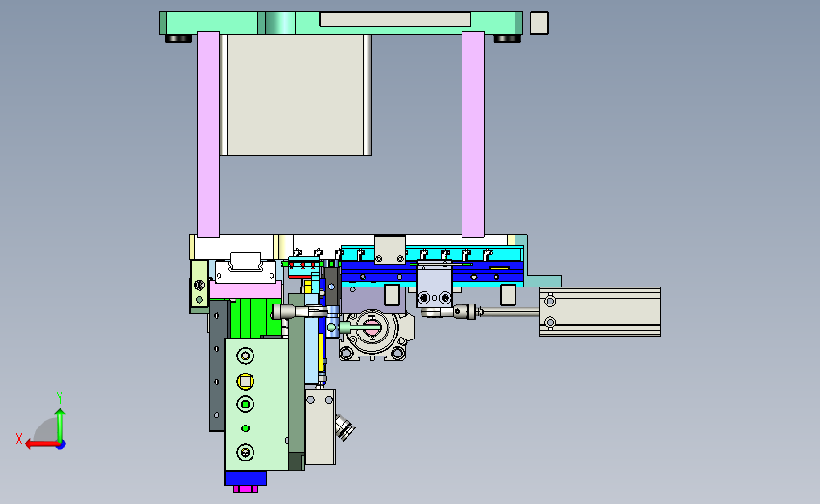820x504 pixels.
Task: Select the small beige square block beside top plate
Action: 539,23
